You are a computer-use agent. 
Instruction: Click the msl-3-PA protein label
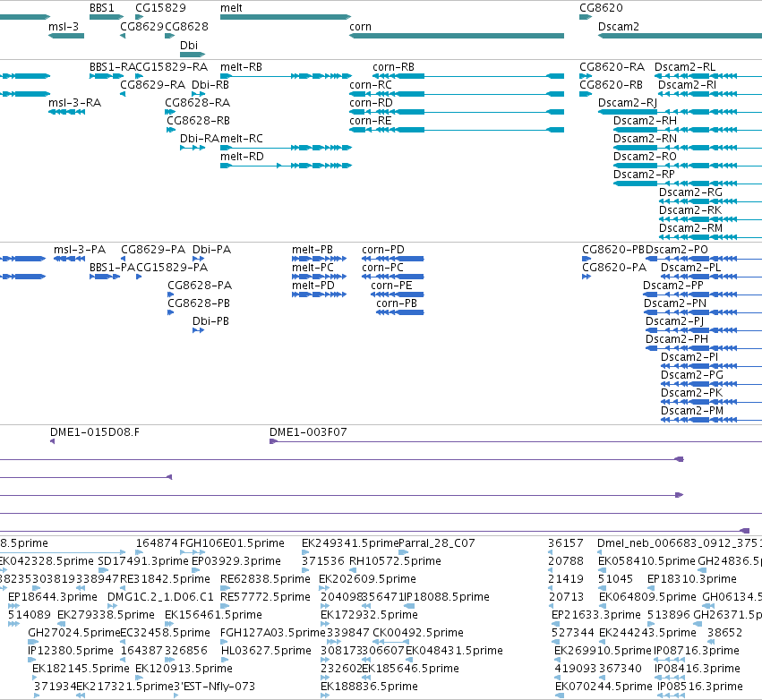[80, 250]
